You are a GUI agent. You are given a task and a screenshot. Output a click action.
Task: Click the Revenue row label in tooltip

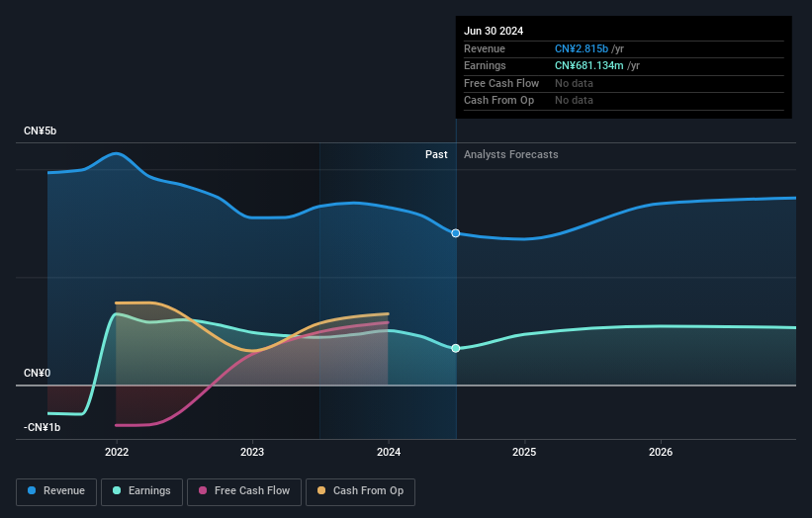[x=485, y=48]
